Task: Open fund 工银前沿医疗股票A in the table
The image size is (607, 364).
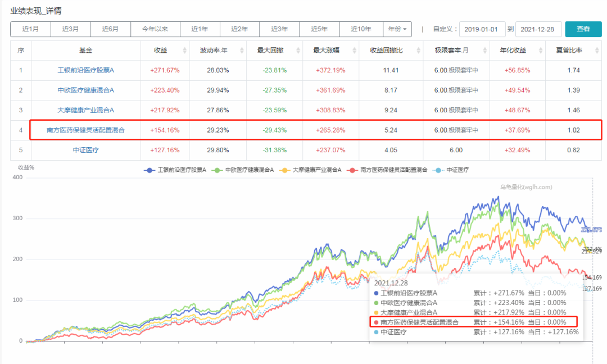Action: point(86,70)
